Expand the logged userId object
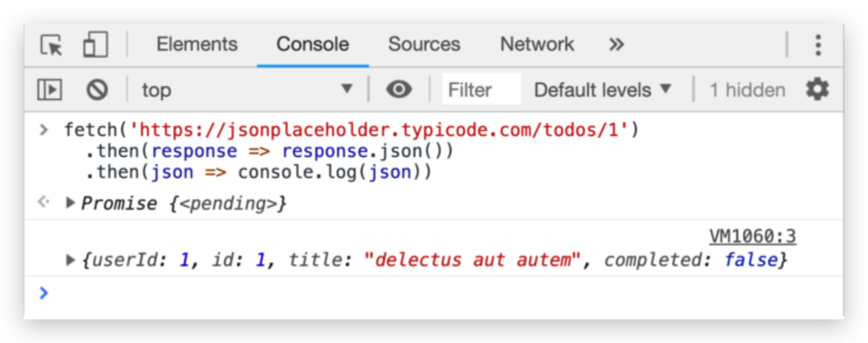This screenshot has width=868, height=343. (x=71, y=260)
